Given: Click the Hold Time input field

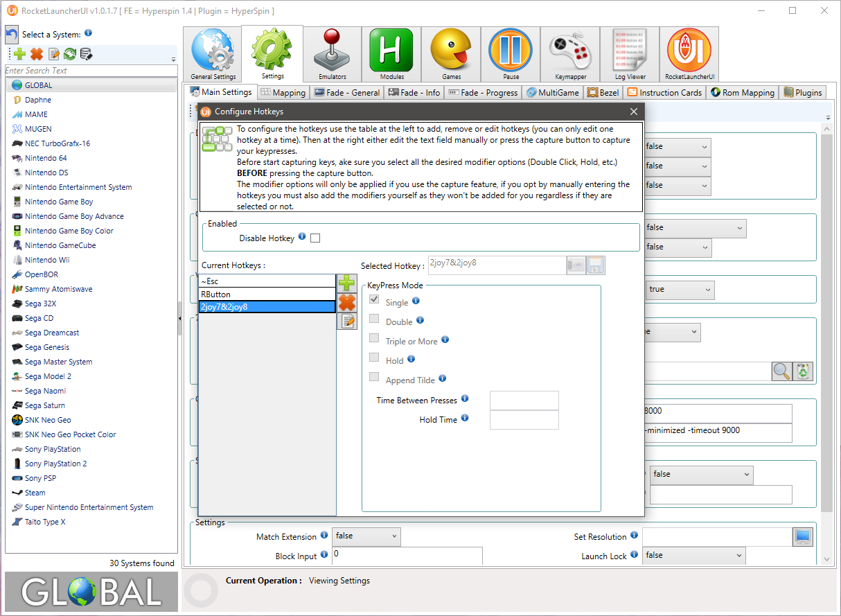Looking at the screenshot, I should [x=524, y=420].
